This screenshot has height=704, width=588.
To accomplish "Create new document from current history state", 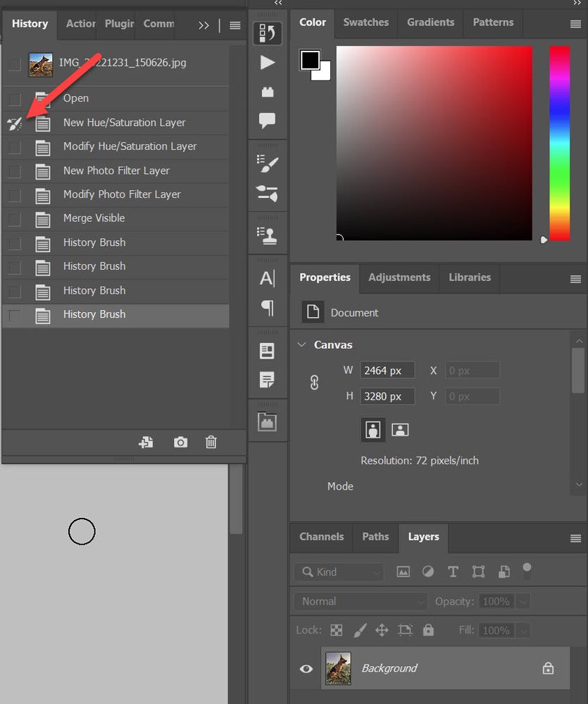I will pos(146,442).
